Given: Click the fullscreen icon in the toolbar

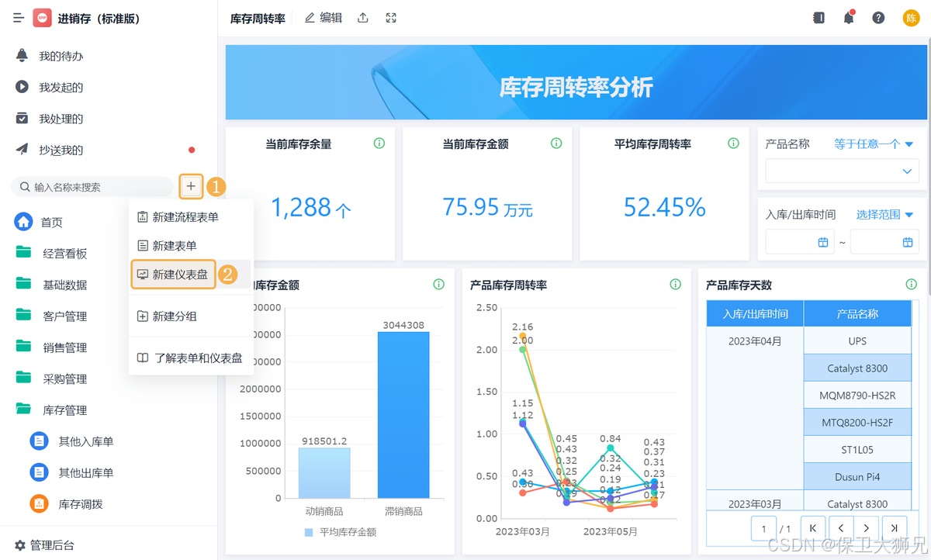Looking at the screenshot, I should coord(391,18).
